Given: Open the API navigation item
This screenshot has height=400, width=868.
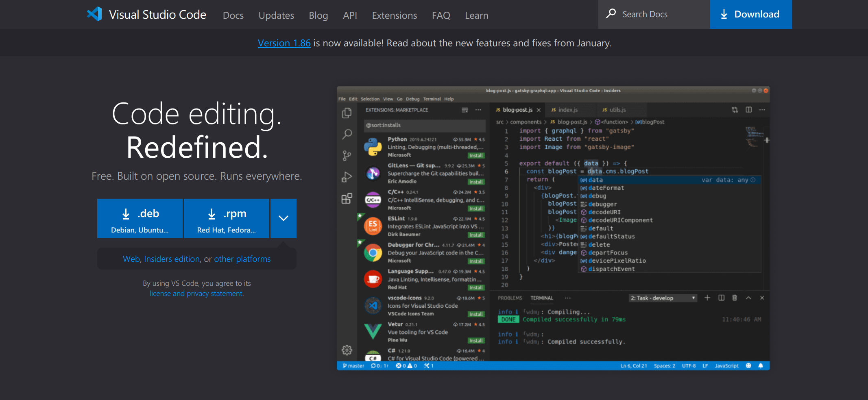Looking at the screenshot, I should pos(350,15).
